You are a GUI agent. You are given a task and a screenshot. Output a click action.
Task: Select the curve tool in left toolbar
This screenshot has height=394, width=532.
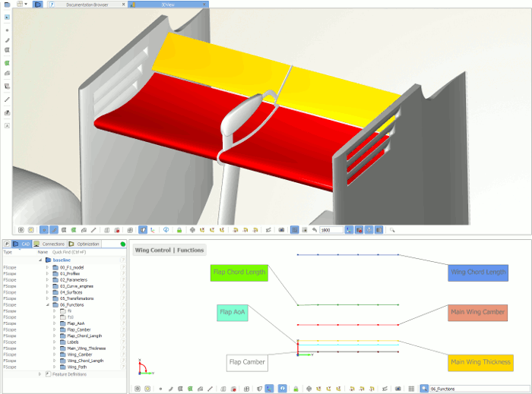click(x=7, y=39)
